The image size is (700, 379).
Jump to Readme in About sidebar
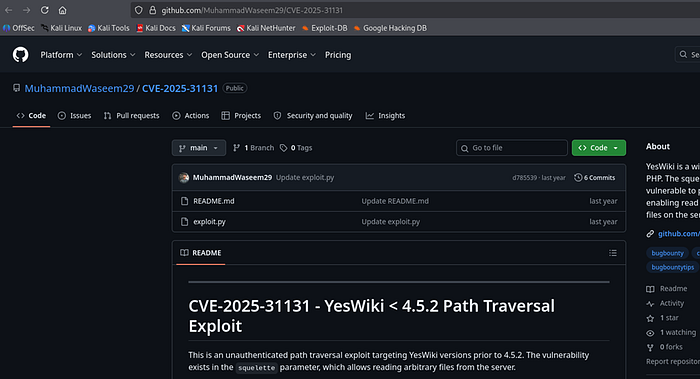tap(667, 289)
